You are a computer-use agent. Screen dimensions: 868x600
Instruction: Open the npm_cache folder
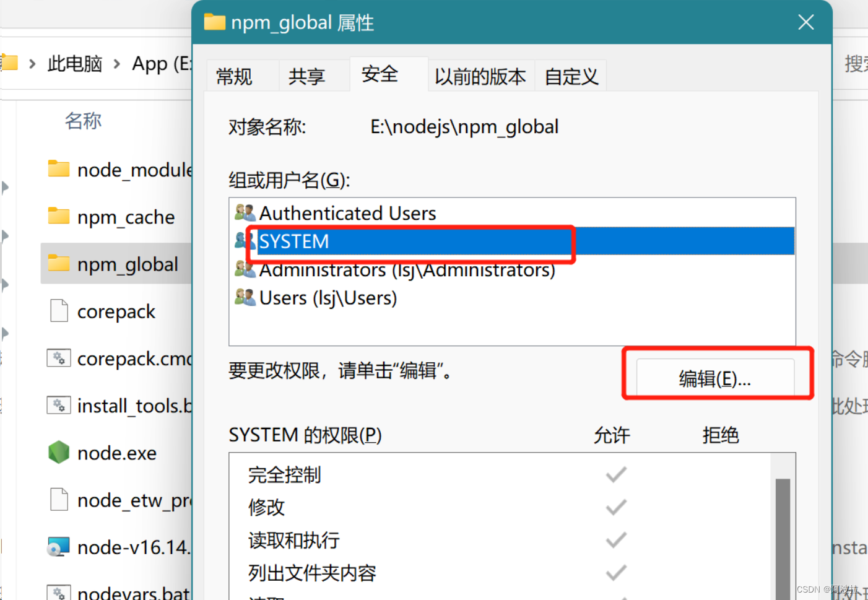click(x=125, y=217)
